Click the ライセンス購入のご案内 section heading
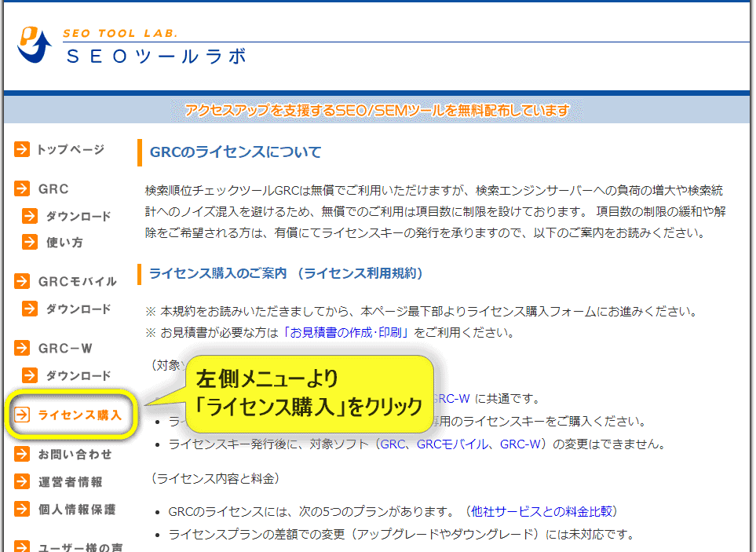 tap(218, 273)
